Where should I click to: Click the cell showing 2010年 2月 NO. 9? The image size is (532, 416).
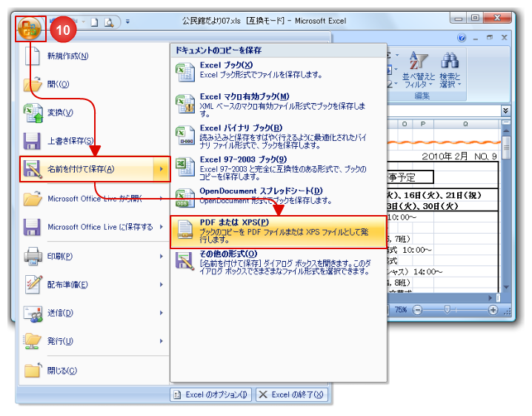click(459, 156)
